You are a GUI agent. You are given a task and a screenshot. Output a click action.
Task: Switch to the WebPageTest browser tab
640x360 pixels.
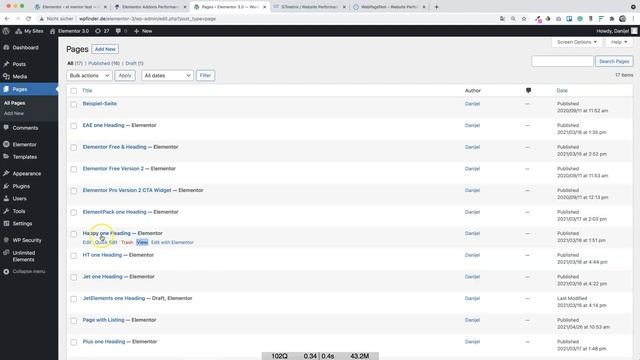click(x=390, y=7)
